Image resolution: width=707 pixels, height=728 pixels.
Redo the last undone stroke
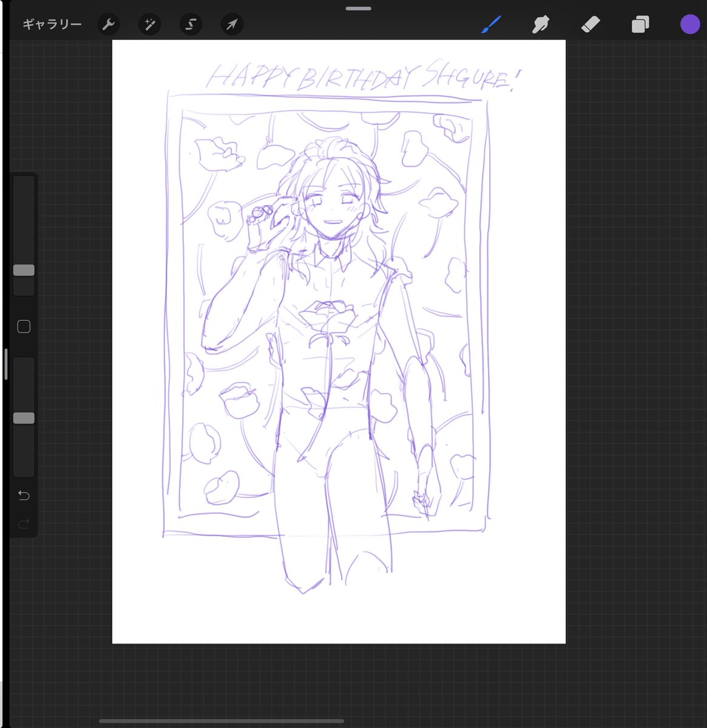[24, 524]
